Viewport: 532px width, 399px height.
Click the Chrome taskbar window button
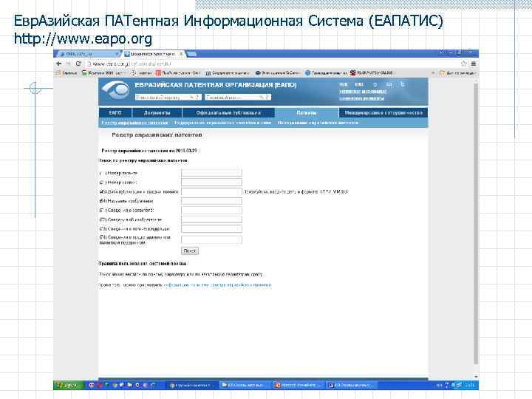[191, 385]
